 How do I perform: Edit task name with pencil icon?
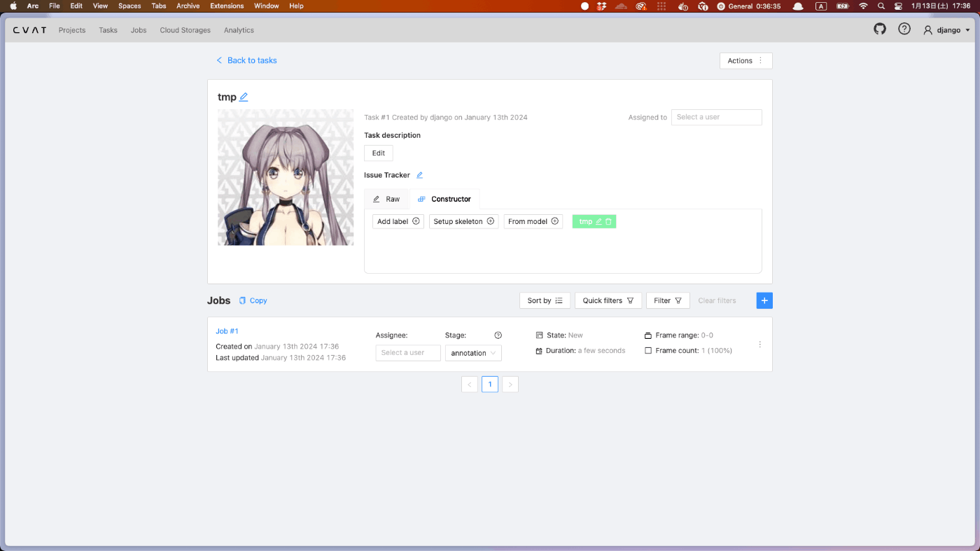coord(244,97)
